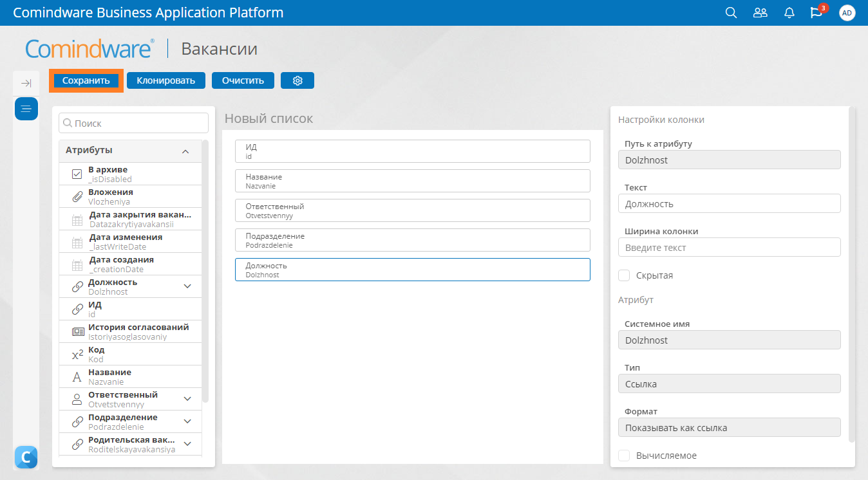Click the Клонировать button
Viewport: 868px width, 480px height.
point(166,80)
